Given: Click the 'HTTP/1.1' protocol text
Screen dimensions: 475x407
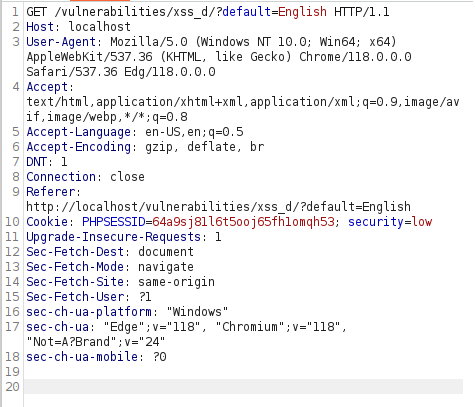Looking at the screenshot, I should pos(362,12).
